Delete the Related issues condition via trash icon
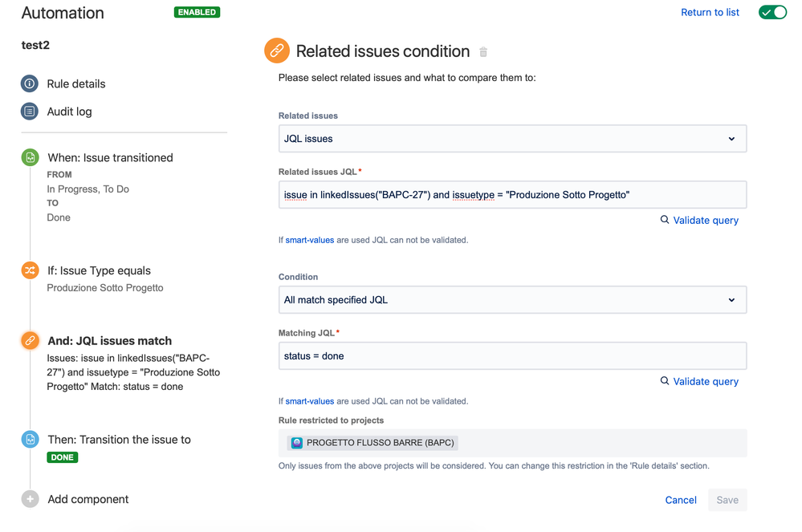Image resolution: width=802 pixels, height=532 pixels. point(483,52)
